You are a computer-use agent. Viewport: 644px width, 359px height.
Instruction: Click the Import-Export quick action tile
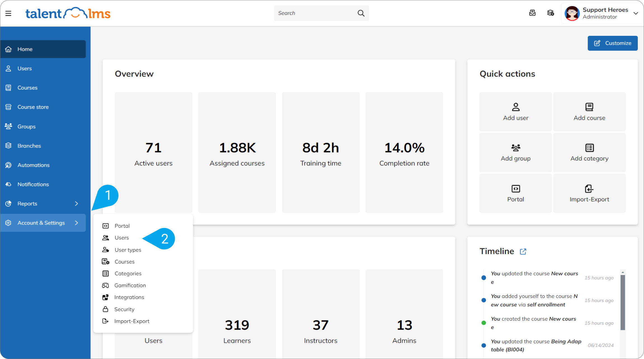coord(589,193)
